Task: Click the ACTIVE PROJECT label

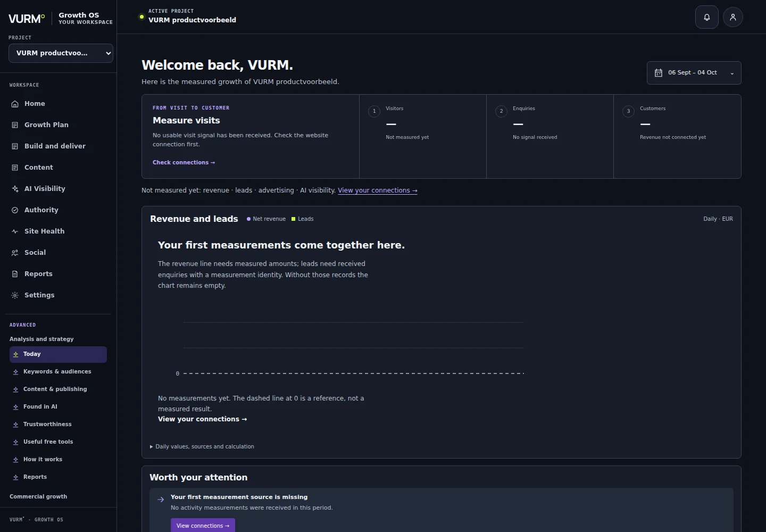Action: [171, 11]
